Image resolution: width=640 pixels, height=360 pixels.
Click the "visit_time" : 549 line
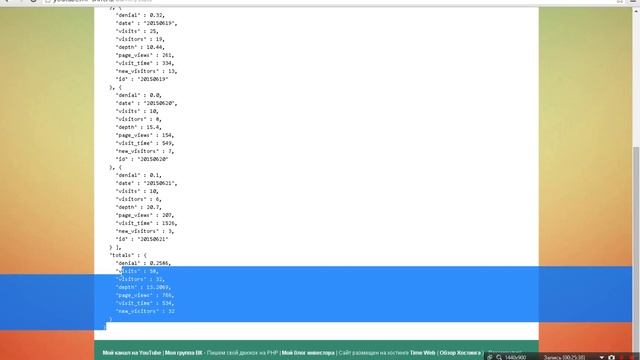click(x=145, y=143)
